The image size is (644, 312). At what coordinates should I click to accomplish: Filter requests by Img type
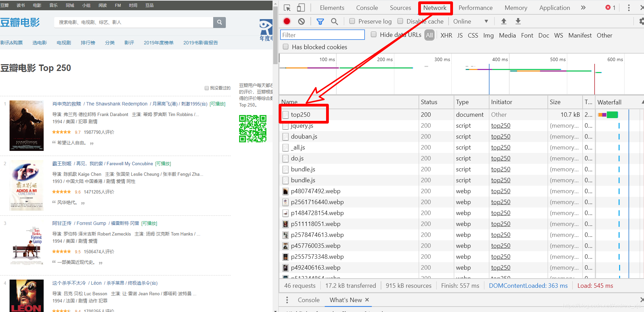coord(488,36)
